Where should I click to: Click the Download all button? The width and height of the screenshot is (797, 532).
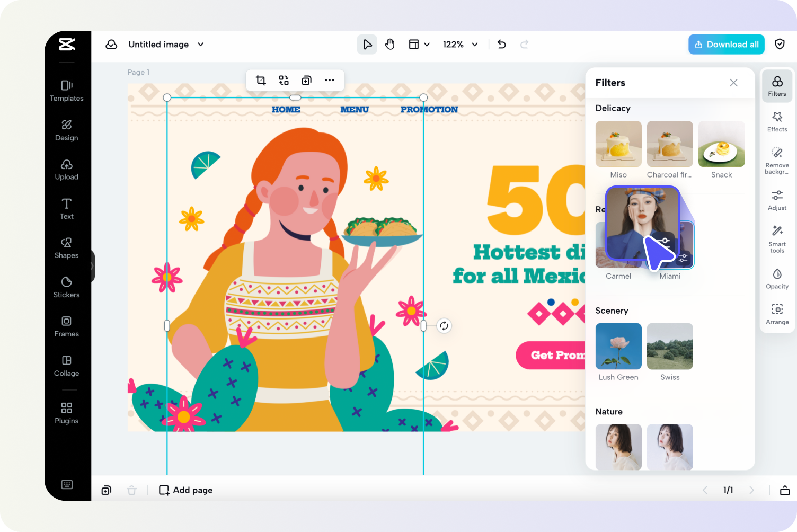tap(727, 45)
